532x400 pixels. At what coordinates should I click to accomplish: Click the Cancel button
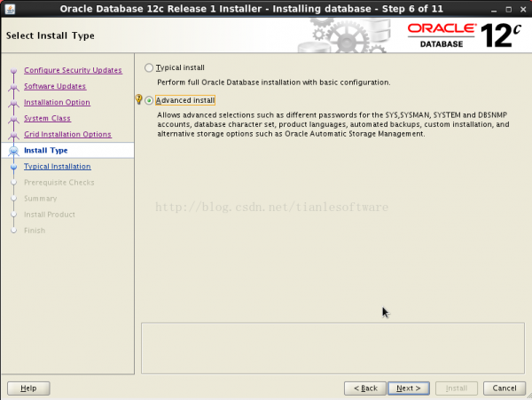pos(505,388)
